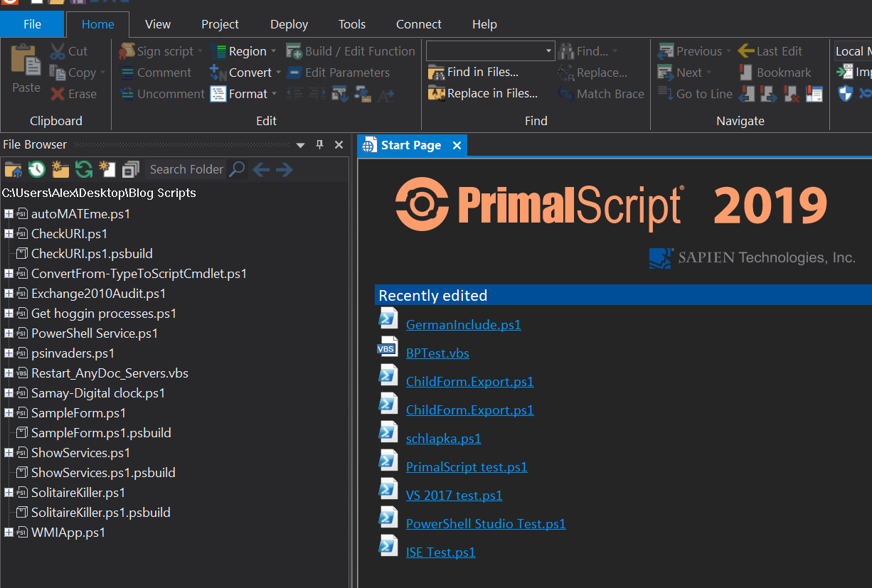
Task: Select psinvaders.ps1 in the file list
Action: click(x=73, y=353)
